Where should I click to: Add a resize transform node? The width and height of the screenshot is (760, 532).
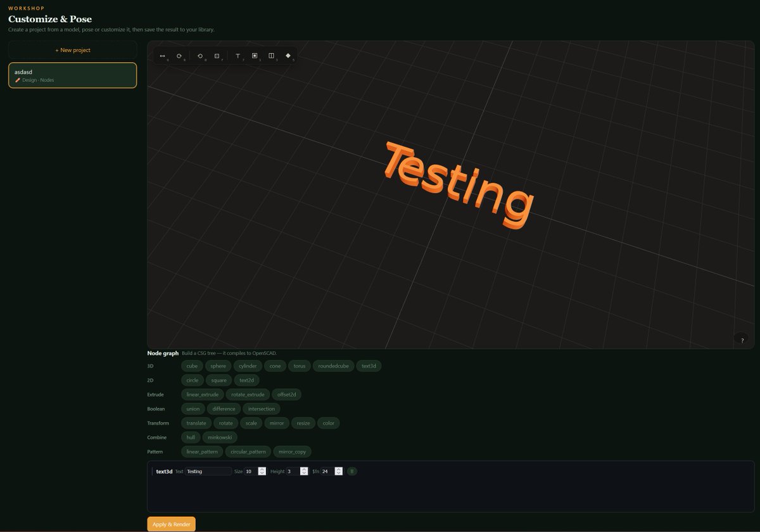click(x=303, y=423)
